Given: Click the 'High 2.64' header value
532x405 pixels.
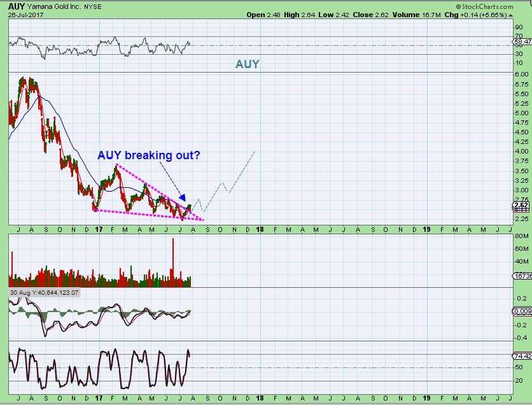Looking at the screenshot, I should click(299, 15).
